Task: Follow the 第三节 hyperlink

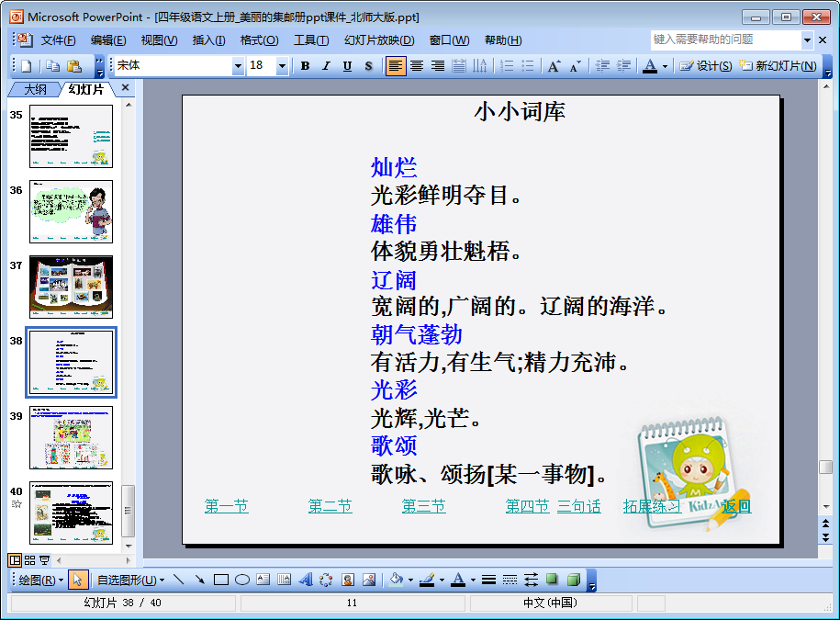Action: (424, 506)
